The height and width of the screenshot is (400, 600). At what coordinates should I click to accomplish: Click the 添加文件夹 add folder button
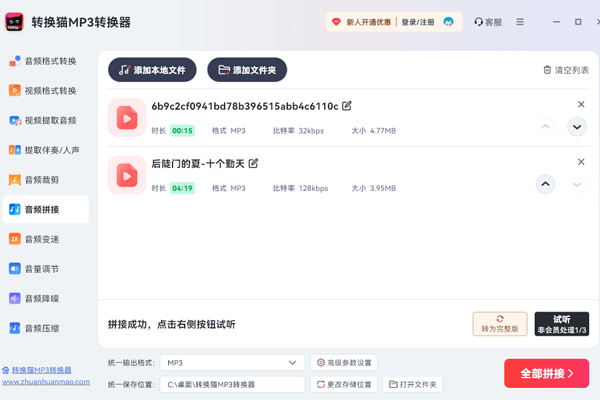(x=247, y=70)
